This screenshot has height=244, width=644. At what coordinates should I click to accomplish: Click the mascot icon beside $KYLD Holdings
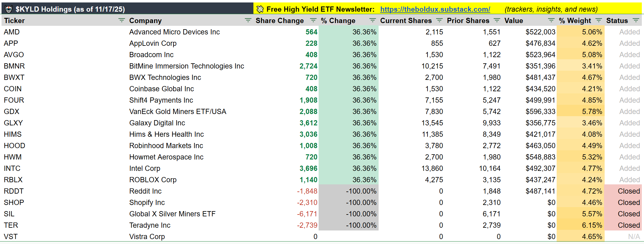pyautogui.click(x=9, y=9)
